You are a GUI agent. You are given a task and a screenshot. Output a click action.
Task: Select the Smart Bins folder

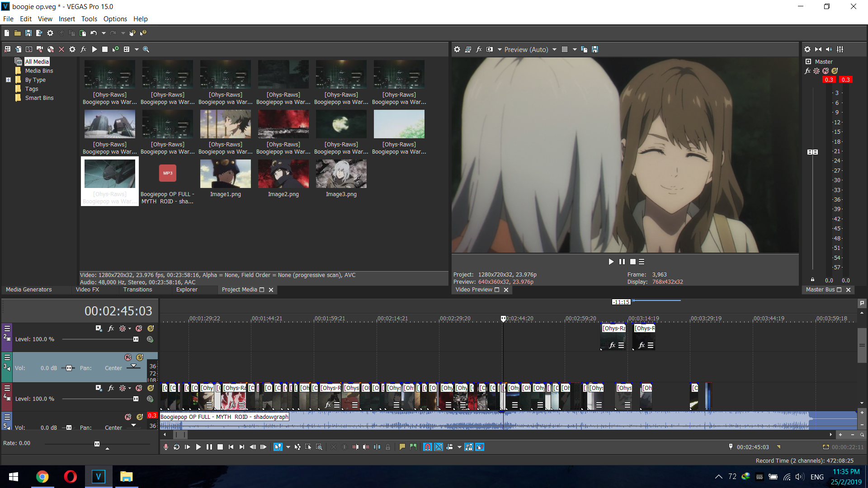pyautogui.click(x=39, y=98)
